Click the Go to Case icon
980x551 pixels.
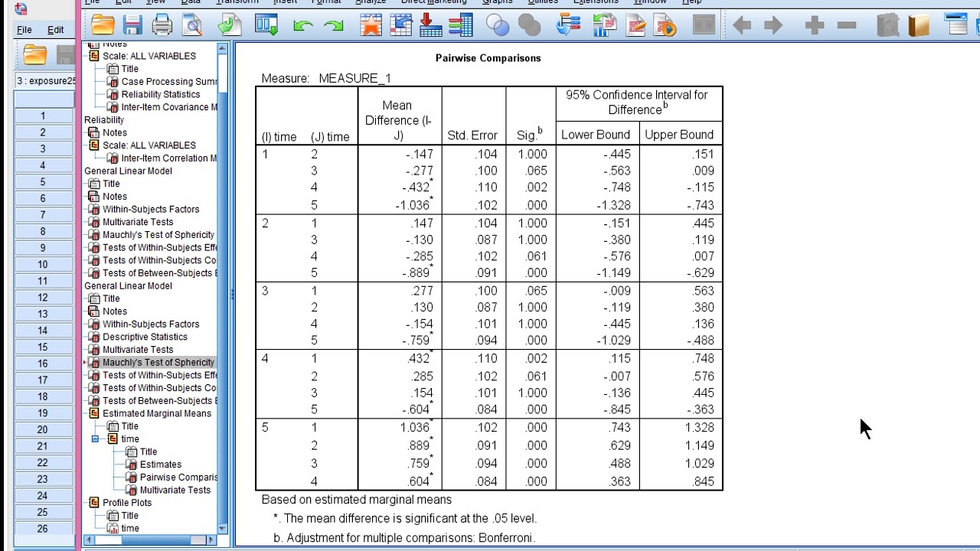pyautogui.click(x=401, y=25)
